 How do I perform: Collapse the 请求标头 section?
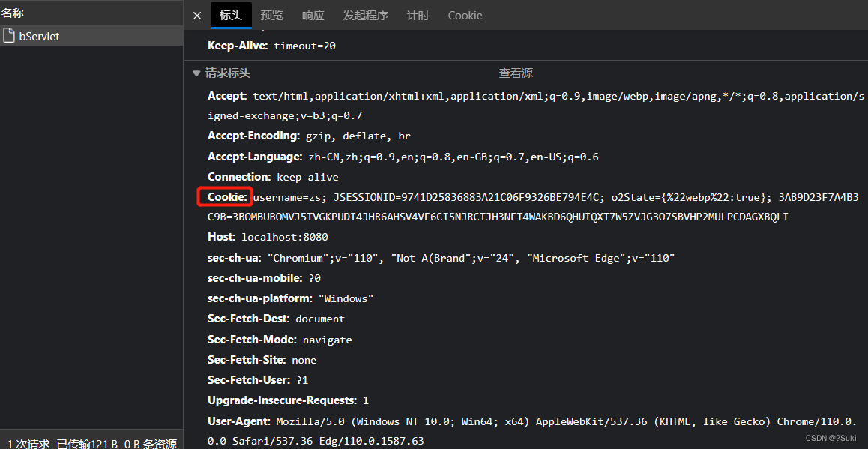(196, 73)
